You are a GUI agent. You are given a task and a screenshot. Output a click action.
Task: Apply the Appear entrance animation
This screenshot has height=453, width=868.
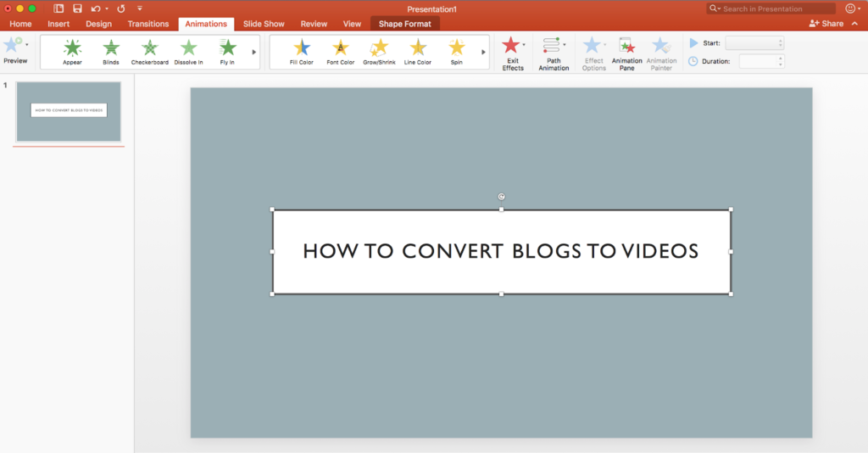click(72, 51)
